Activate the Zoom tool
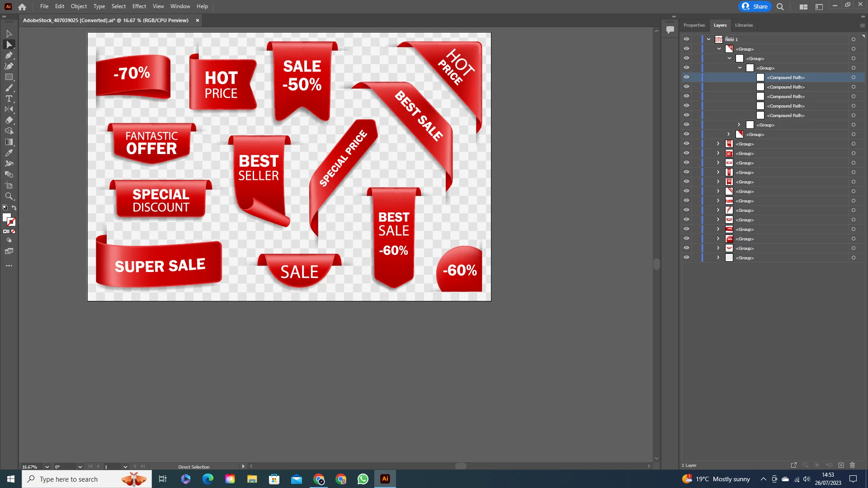 pos(9,196)
